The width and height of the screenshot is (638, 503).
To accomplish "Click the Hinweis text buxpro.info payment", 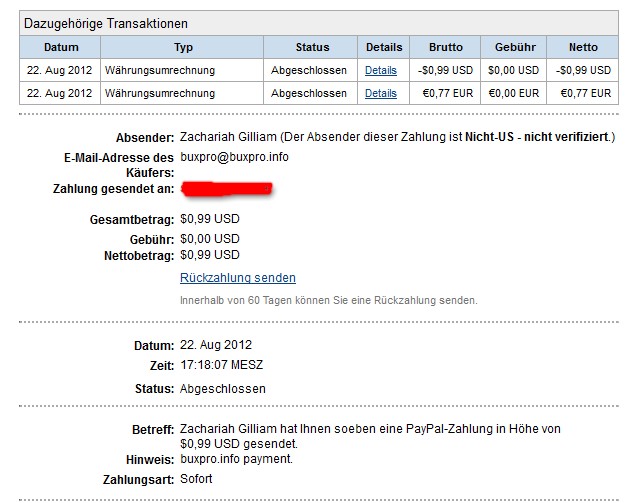I will [x=238, y=458].
